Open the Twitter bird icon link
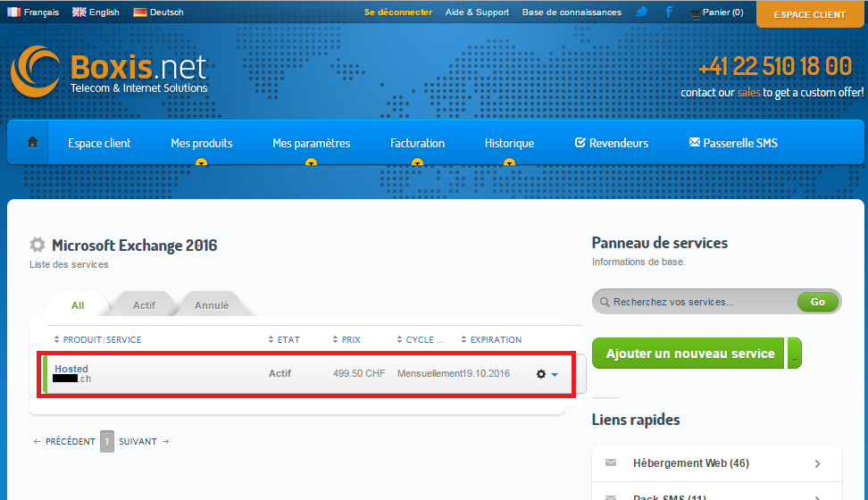This screenshot has width=868, height=500. pos(642,12)
